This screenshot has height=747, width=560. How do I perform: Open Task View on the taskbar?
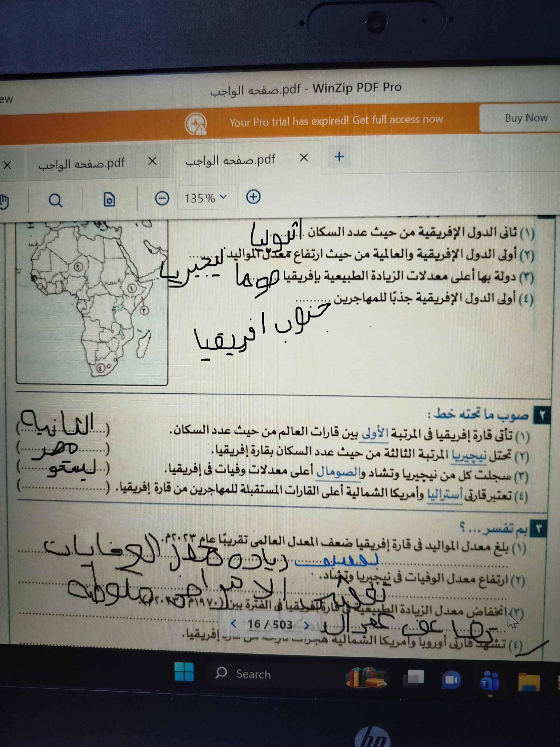[414, 678]
